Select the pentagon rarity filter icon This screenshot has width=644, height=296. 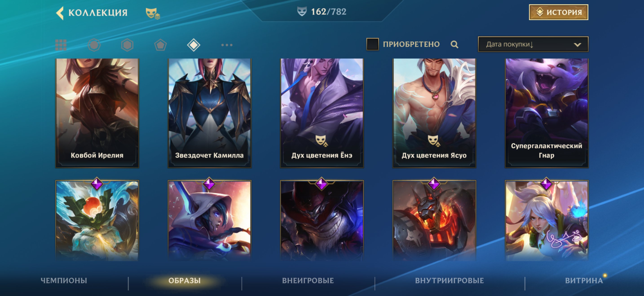click(160, 45)
